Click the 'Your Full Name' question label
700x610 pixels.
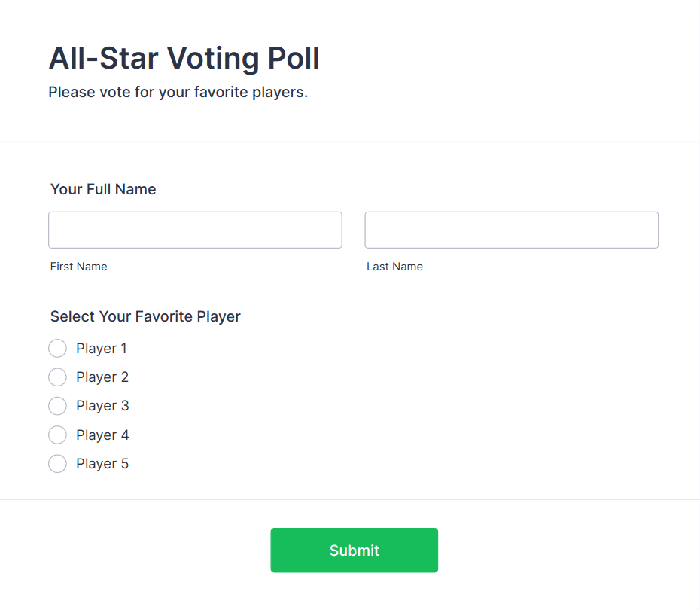click(x=103, y=189)
